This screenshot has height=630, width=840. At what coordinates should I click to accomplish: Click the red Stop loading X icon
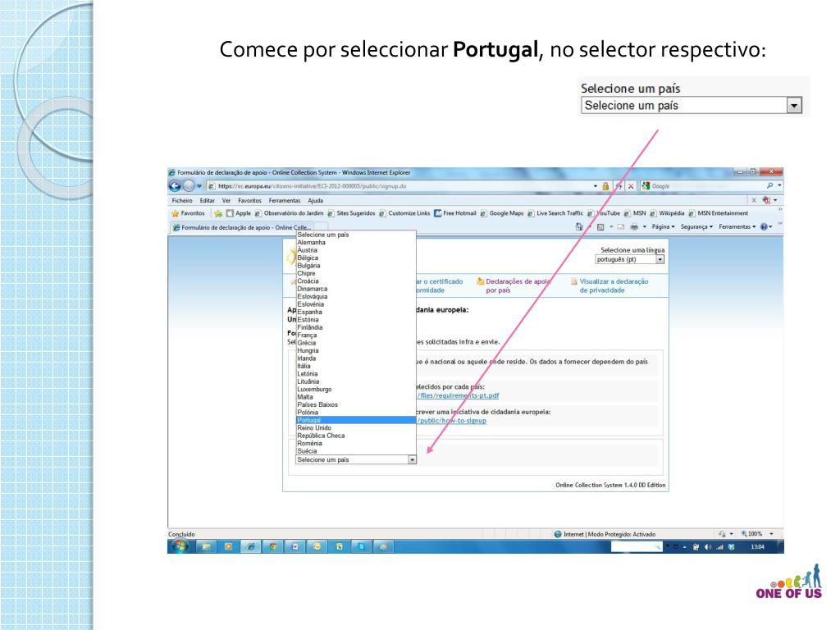[631, 186]
